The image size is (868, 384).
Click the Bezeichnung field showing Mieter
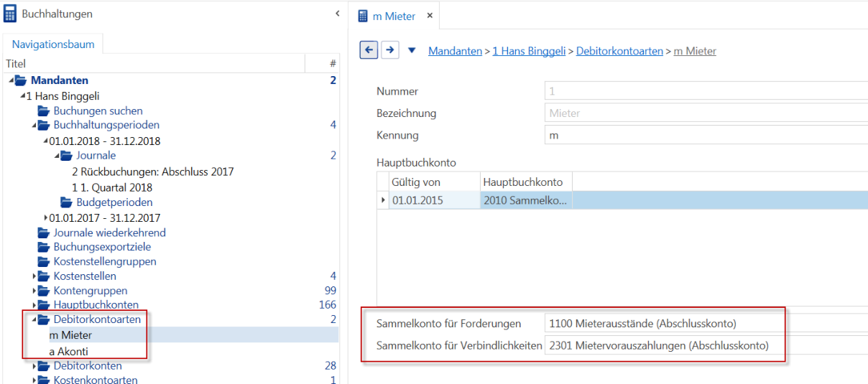point(706,113)
